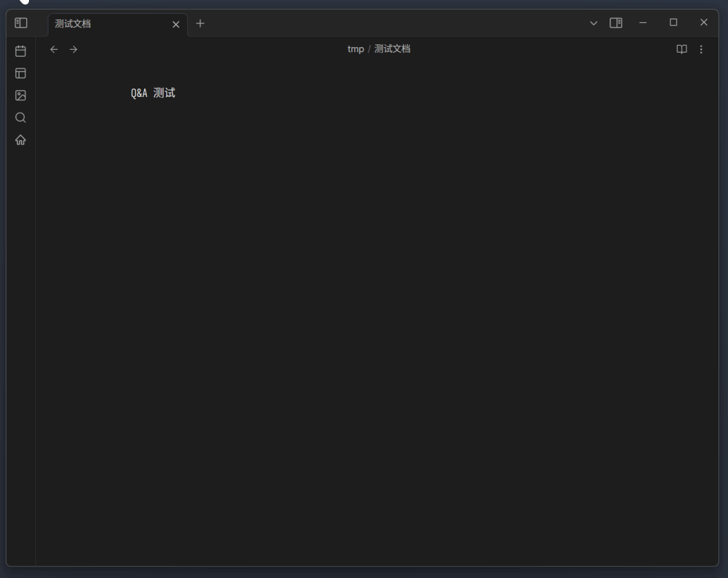Switch to reading view book icon
The width and height of the screenshot is (728, 578).
[x=682, y=49]
